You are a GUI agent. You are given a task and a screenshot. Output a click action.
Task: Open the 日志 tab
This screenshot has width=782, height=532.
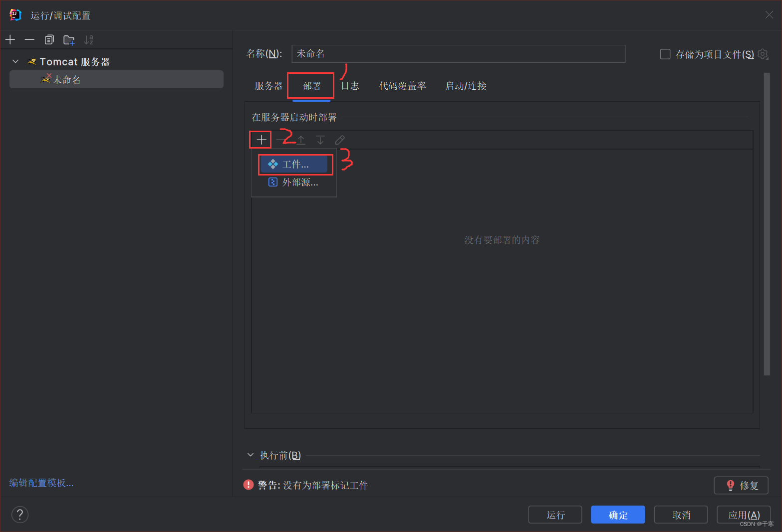coord(350,85)
